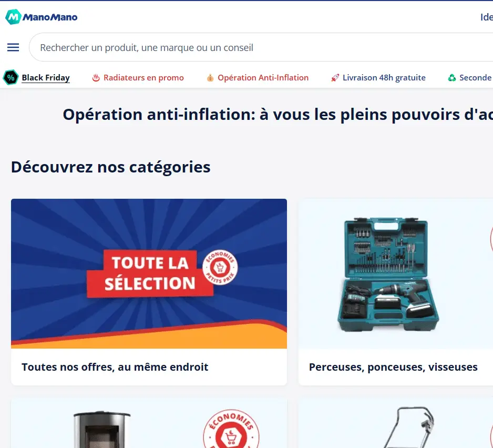Open Radiateurs en promo
The image size is (493, 448).
(143, 78)
